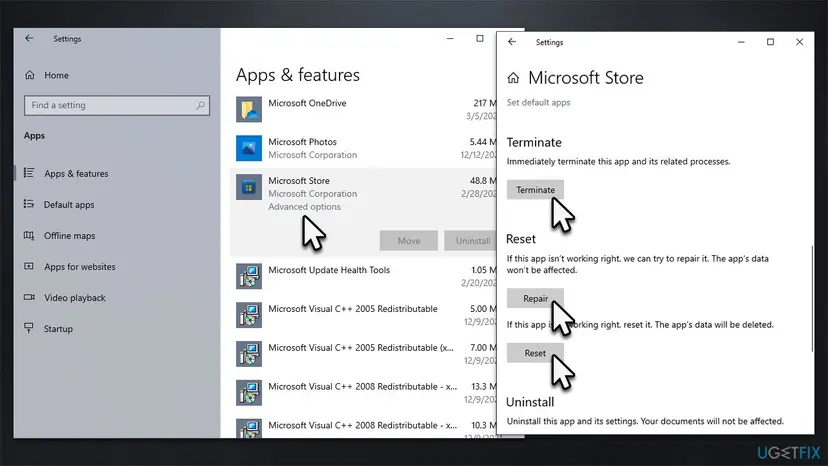This screenshot has height=466, width=828.
Task: Minimize the Apps & features Settings window
Action: (450, 39)
